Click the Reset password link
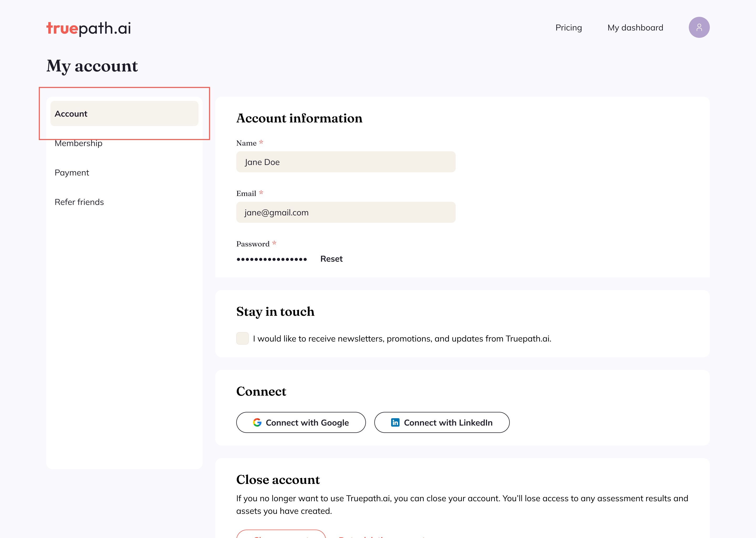Viewport: 756px width, 538px height. [331, 258]
